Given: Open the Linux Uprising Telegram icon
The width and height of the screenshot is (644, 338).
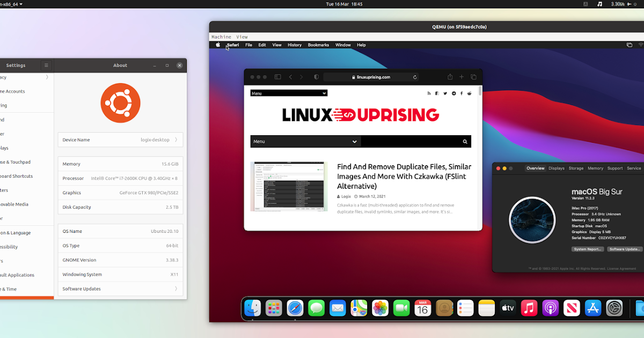Looking at the screenshot, I should tap(453, 93).
